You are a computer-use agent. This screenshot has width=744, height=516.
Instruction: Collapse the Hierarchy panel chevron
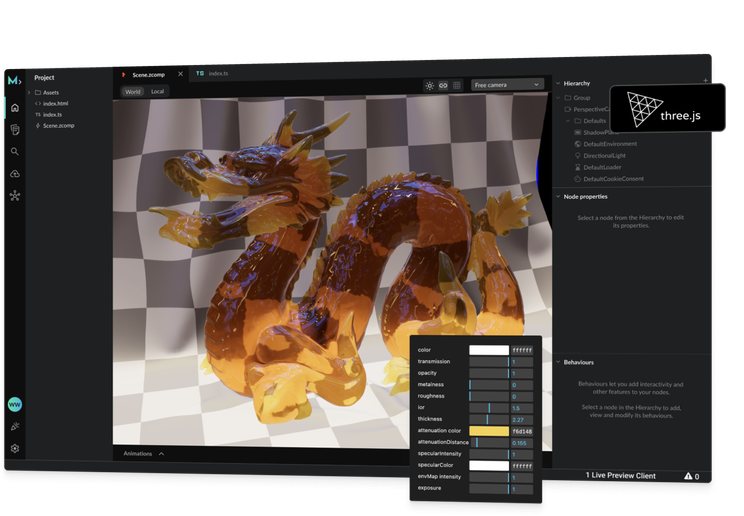(558, 83)
